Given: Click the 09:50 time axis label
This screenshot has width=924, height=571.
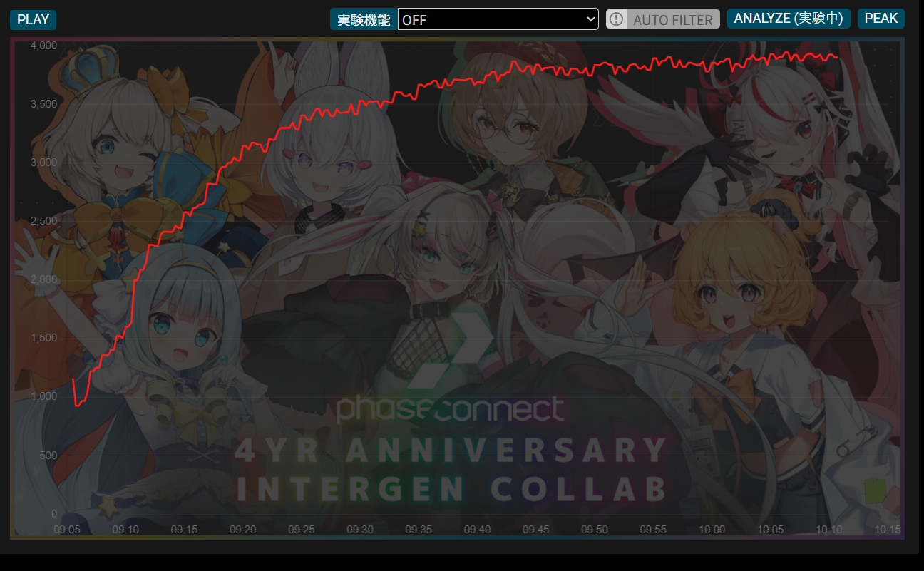Looking at the screenshot, I should [x=595, y=530].
